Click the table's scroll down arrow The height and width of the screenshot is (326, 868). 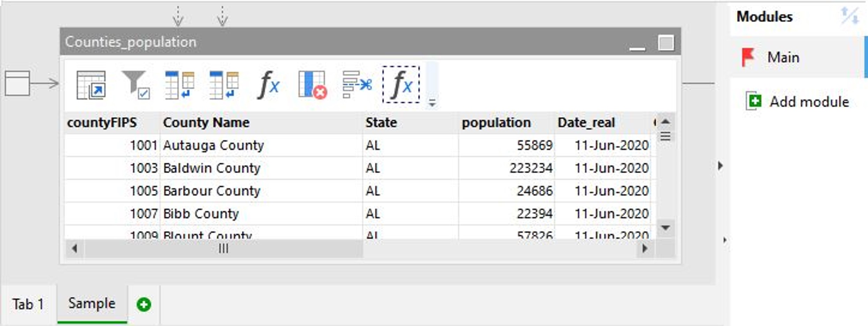(665, 228)
